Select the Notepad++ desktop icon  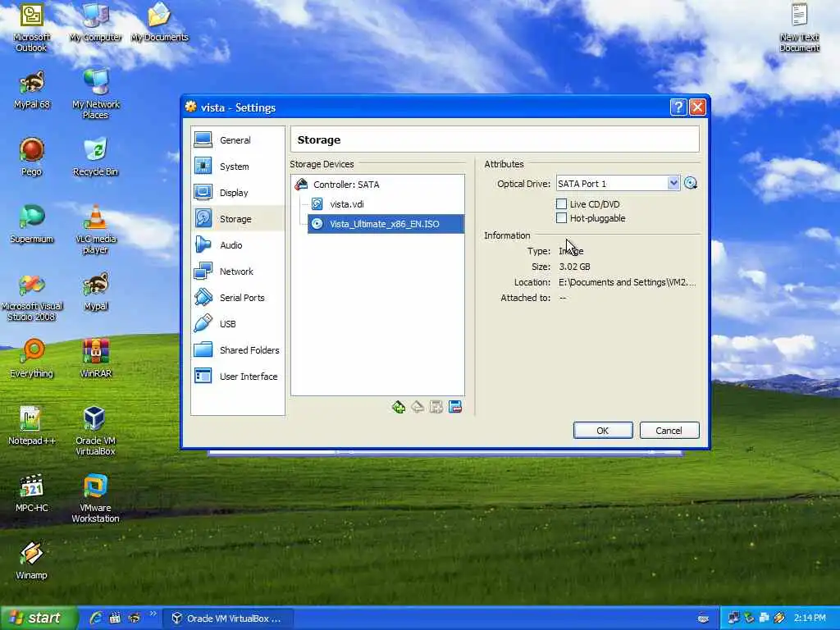click(x=32, y=427)
